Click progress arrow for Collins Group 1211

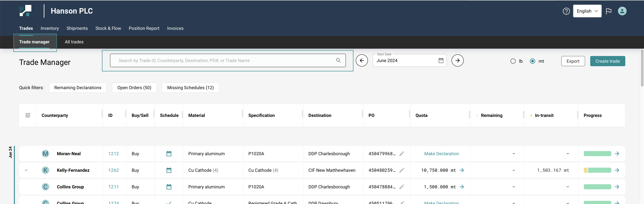click(617, 187)
